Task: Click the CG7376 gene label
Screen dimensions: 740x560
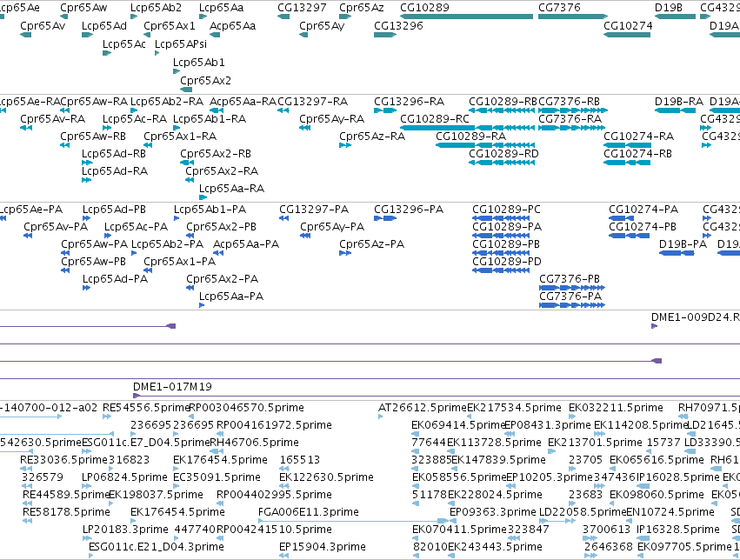Action: click(x=559, y=8)
